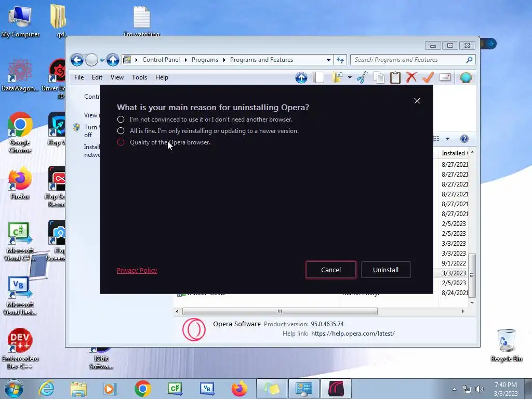Image resolution: width=532 pixels, height=399 pixels.
Task: Expand the dropdown arrow beside folder options icon
Action: (350, 77)
